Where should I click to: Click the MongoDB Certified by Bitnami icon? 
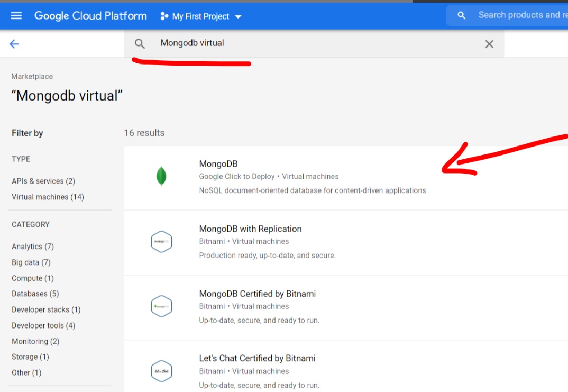[161, 306]
